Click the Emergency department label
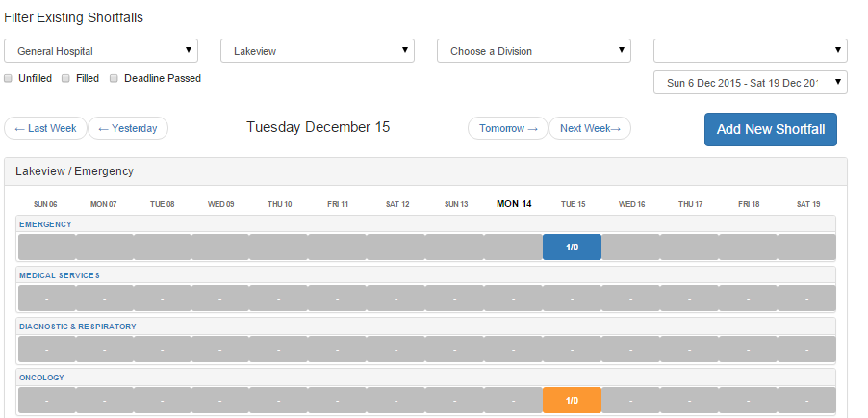868x418 pixels. coord(45,224)
